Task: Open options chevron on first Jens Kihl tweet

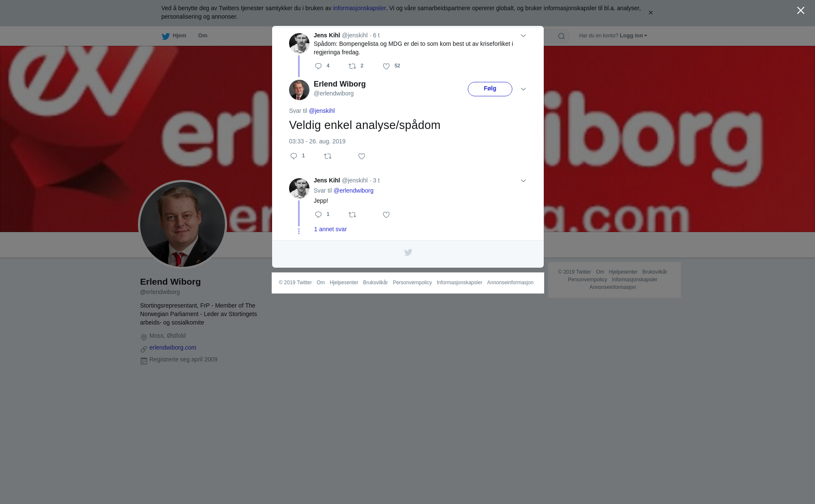Action: 523,36
